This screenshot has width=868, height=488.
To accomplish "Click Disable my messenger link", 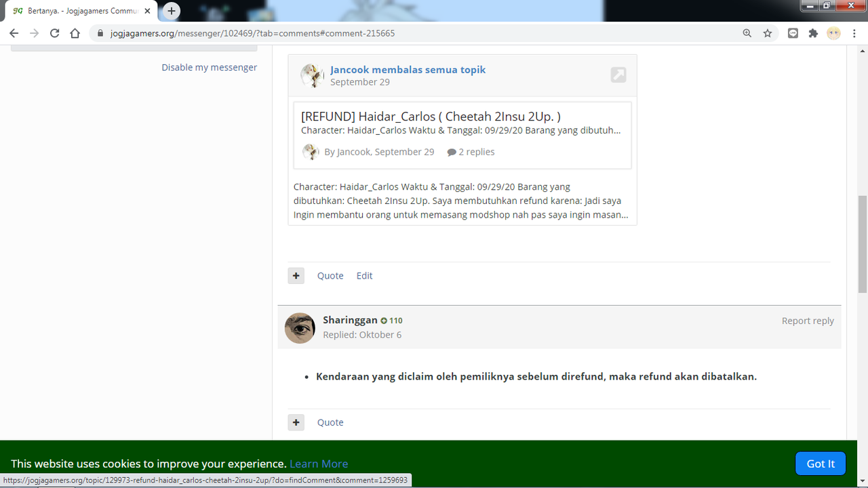I will 209,67.
